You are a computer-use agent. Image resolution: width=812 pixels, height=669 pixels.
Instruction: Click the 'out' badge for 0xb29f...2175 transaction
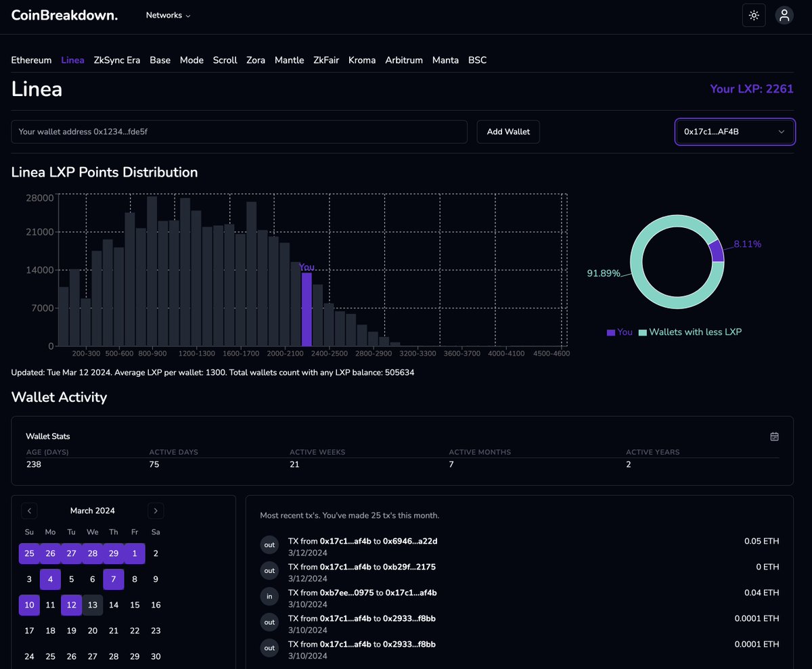pos(269,572)
